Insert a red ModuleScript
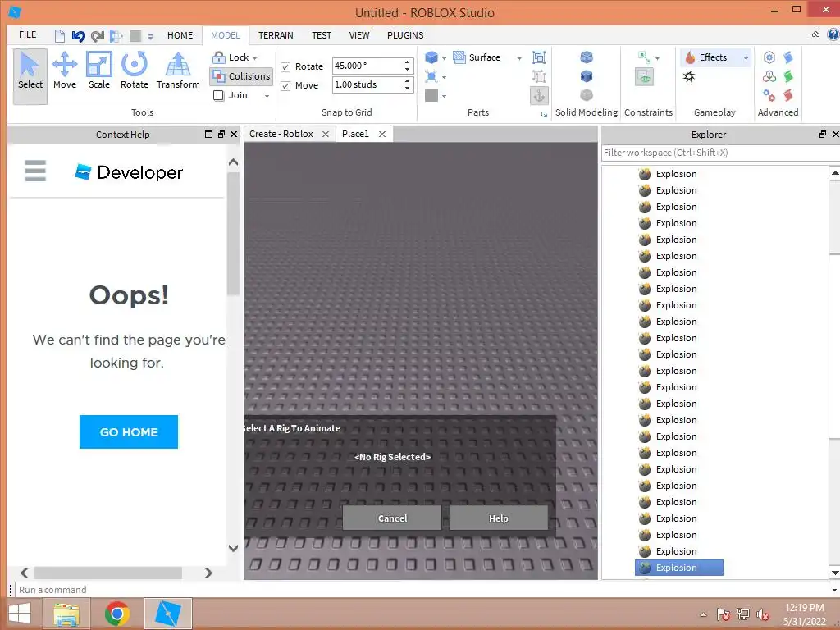Image resolution: width=840 pixels, height=630 pixels. (788, 95)
